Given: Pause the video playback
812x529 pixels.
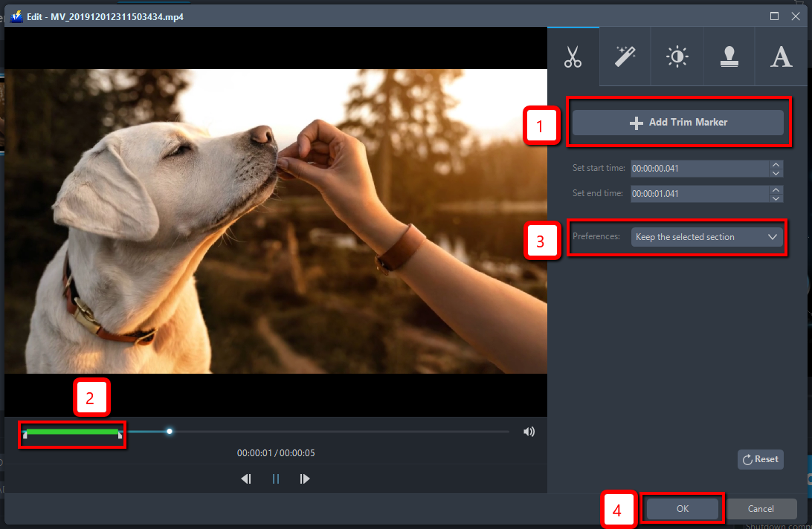Looking at the screenshot, I should pos(275,478).
